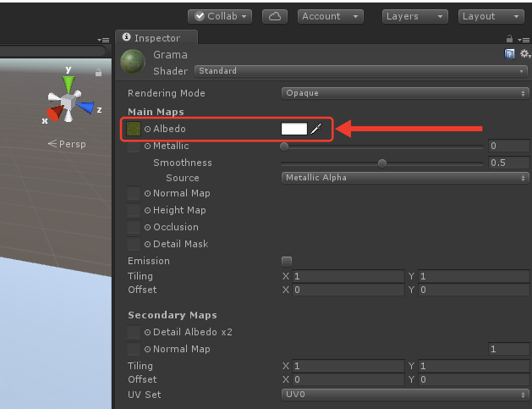Select the Inspector tab

[x=156, y=37]
